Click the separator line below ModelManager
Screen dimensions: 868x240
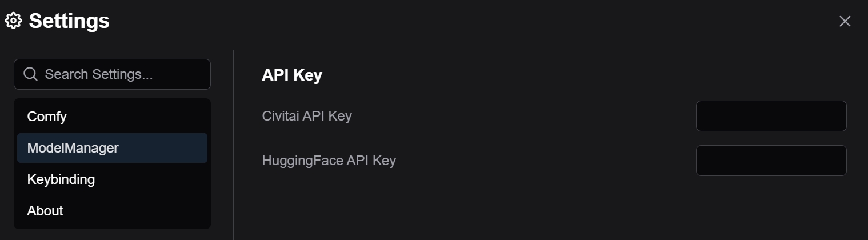(x=112, y=165)
